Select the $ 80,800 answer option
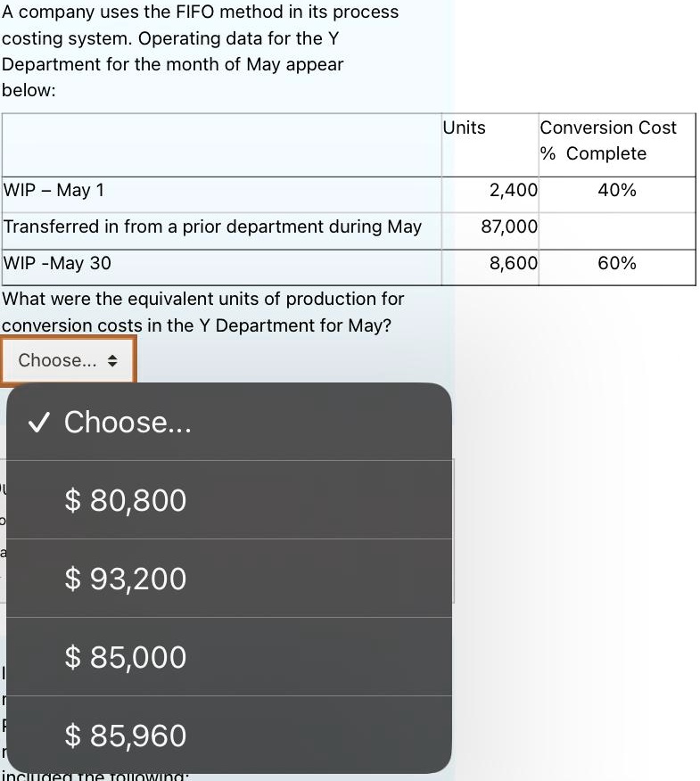This screenshot has height=781, width=700. coord(125,501)
